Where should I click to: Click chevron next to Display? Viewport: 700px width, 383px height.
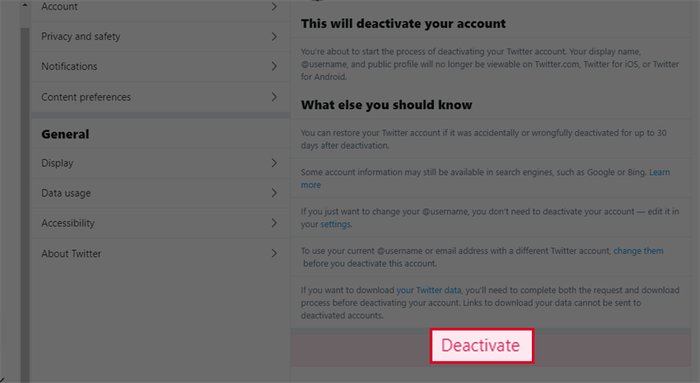(274, 163)
